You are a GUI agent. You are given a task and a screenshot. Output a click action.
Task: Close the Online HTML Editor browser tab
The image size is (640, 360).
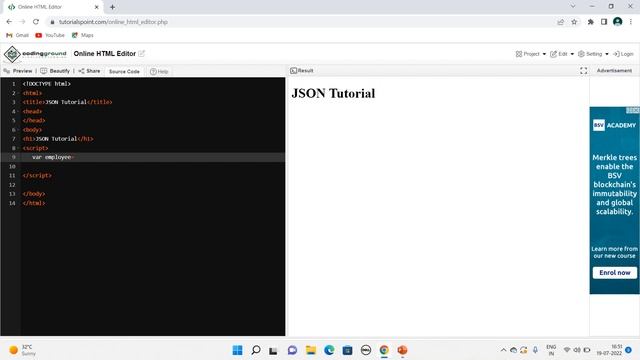coord(97,7)
